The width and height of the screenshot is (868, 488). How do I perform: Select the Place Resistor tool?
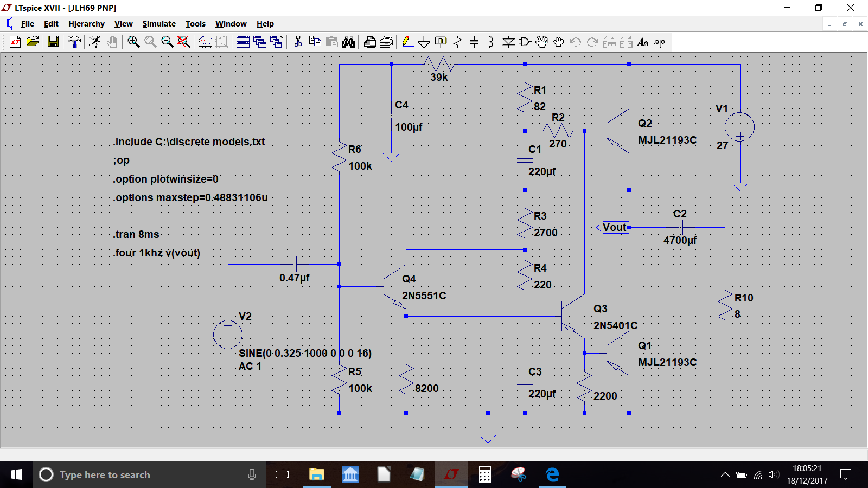(x=458, y=42)
